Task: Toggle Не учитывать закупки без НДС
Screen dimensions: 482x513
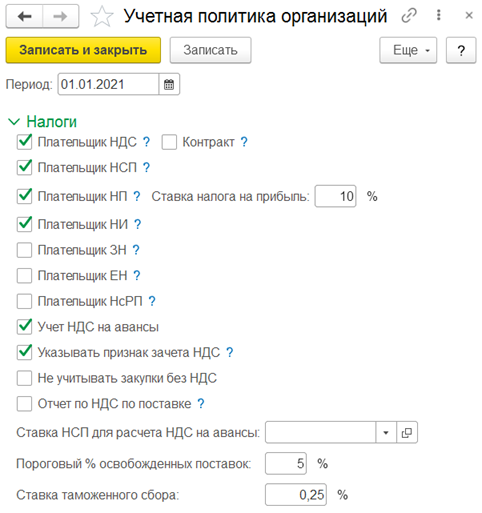Action: (24, 378)
